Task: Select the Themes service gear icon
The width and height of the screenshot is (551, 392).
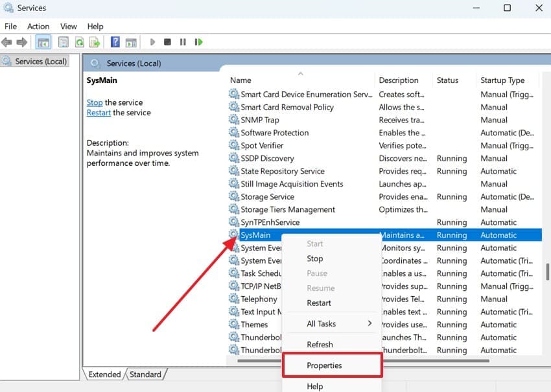Action: pyautogui.click(x=233, y=324)
